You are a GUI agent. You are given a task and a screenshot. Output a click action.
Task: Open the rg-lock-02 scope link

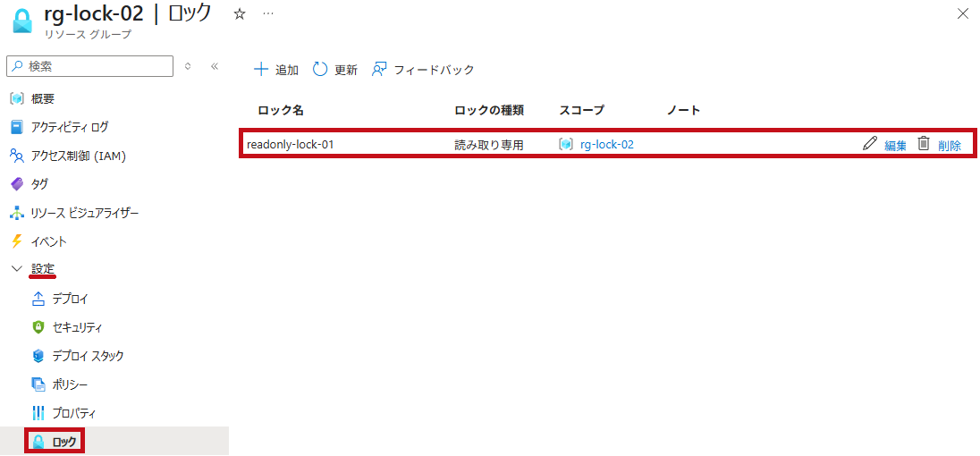pyautogui.click(x=607, y=145)
